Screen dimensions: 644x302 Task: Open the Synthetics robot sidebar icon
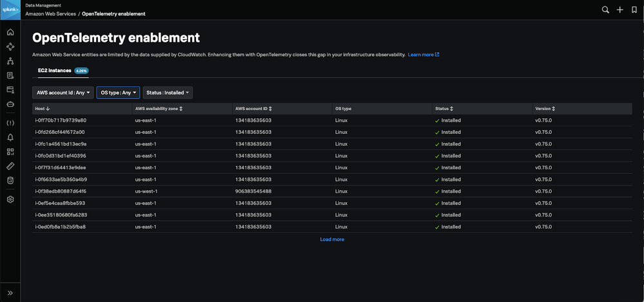pyautogui.click(x=10, y=104)
